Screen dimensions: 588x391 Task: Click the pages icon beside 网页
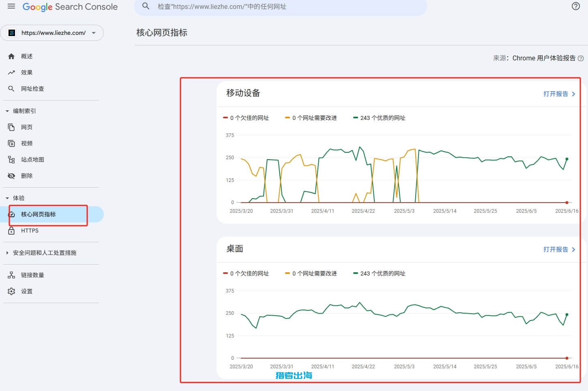(x=11, y=127)
